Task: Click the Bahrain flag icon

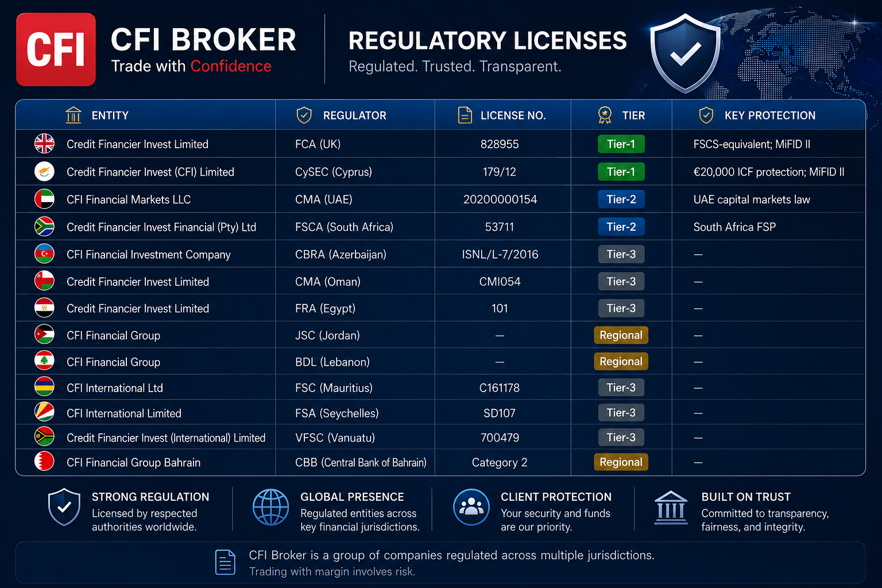Action: (x=44, y=462)
